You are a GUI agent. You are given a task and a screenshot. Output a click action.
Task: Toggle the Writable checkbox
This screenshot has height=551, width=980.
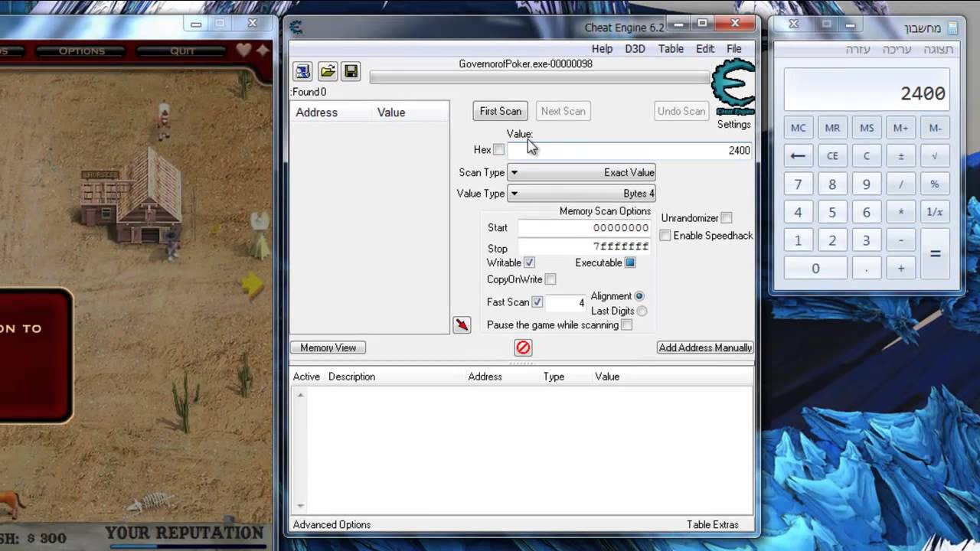pyautogui.click(x=529, y=262)
